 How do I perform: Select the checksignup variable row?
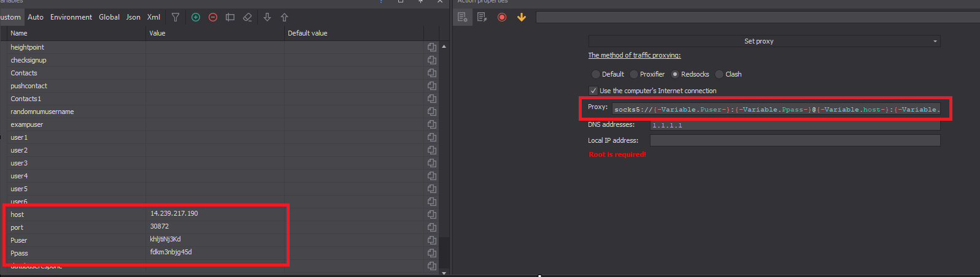pyautogui.click(x=215, y=60)
